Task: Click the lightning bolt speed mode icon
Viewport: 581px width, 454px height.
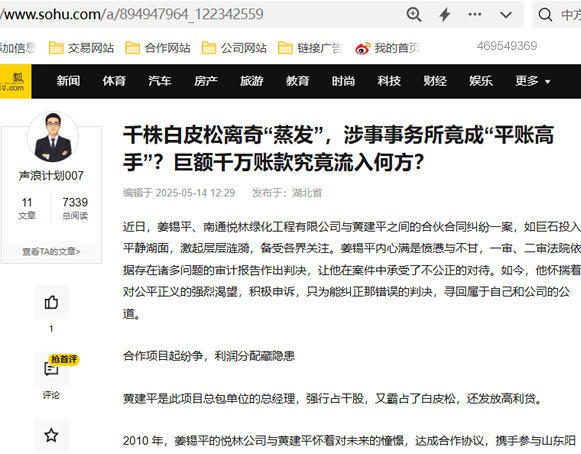Action: point(445,15)
